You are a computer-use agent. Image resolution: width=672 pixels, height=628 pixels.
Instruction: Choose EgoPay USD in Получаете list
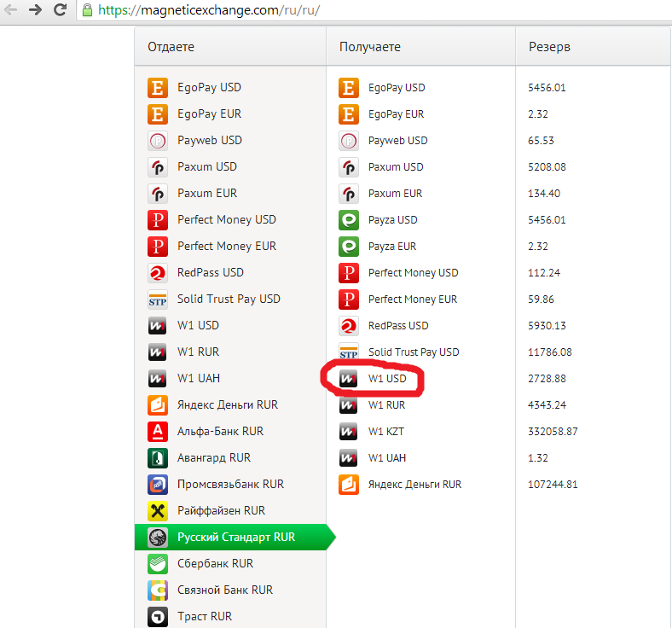pyautogui.click(x=397, y=88)
